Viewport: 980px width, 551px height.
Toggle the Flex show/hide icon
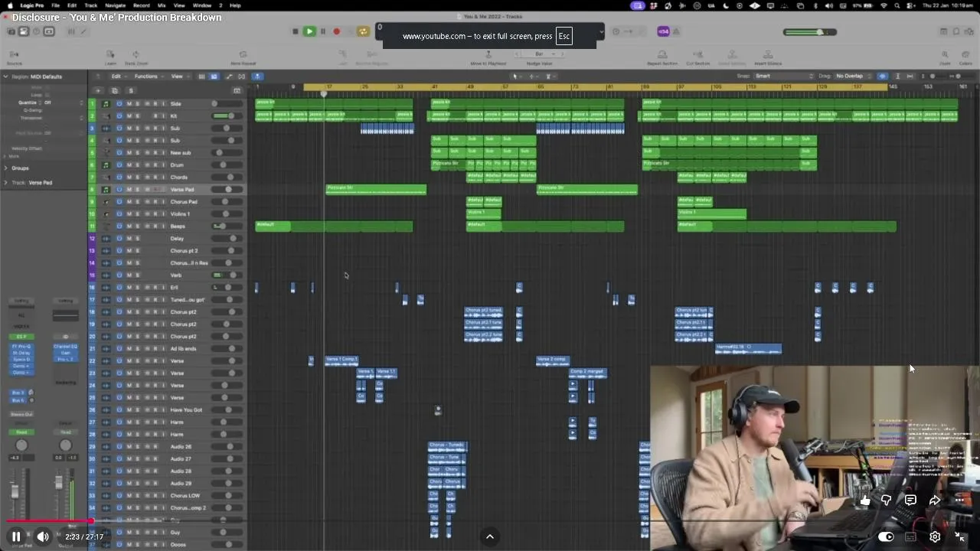point(241,77)
